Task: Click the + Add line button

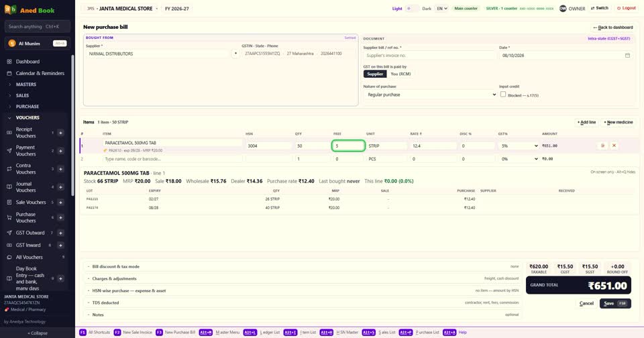Action: [x=586, y=122]
